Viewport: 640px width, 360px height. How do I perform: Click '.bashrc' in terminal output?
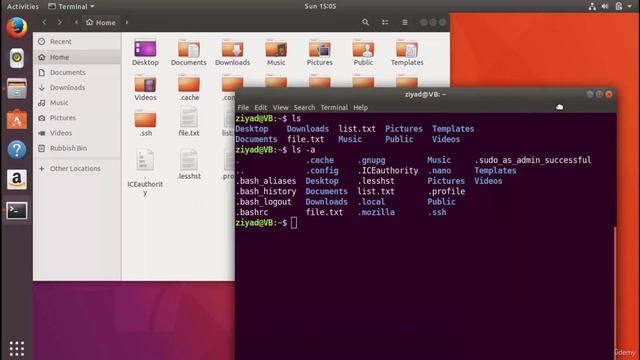[x=252, y=212]
